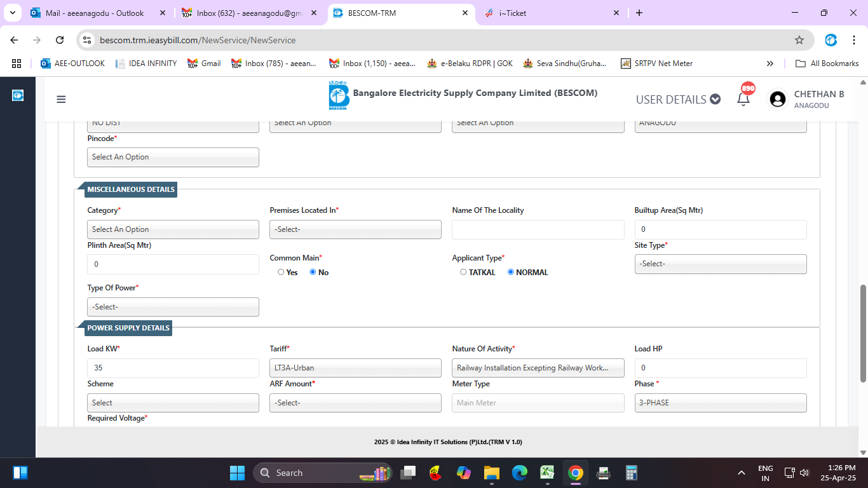868x488 pixels.
Task: Reload the current page
Action: point(60,40)
